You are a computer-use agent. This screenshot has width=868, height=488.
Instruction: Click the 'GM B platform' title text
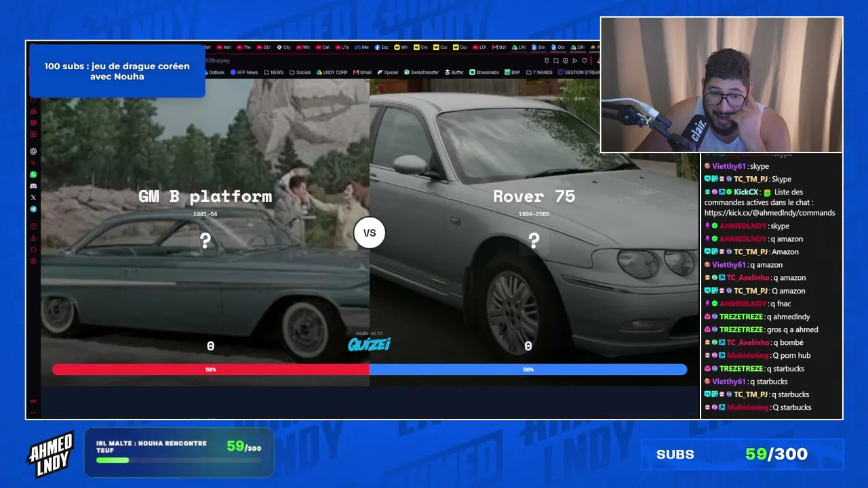(205, 197)
